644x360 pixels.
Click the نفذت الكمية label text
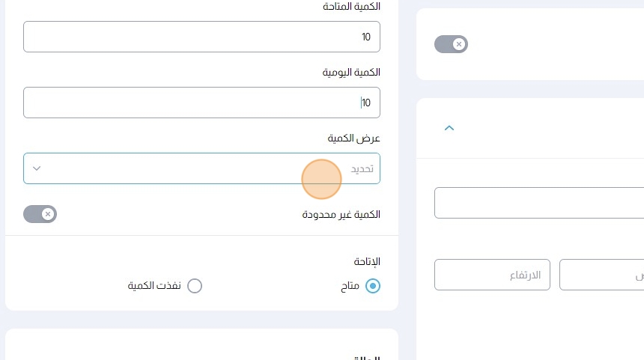click(x=154, y=286)
